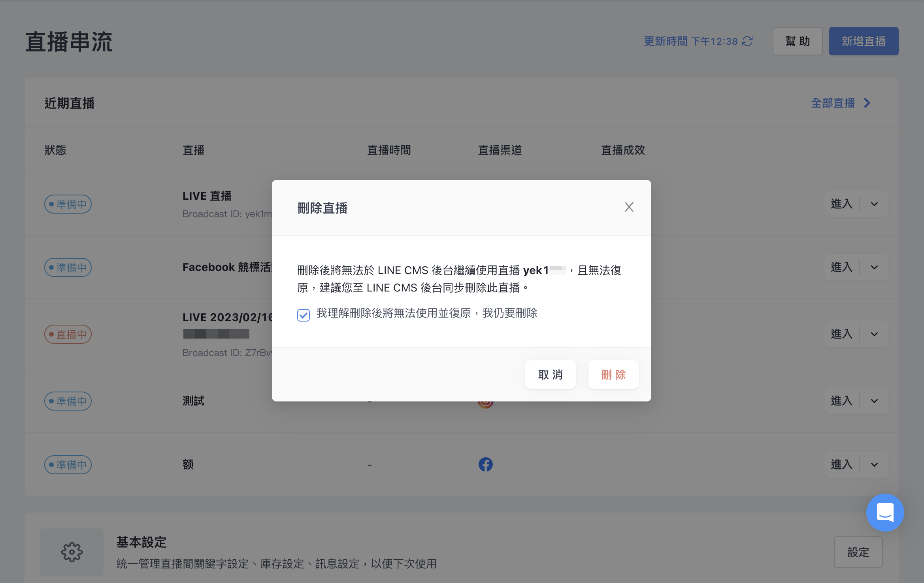Click the Broadcast ID: Z7rBv text
924x583 pixels.
point(227,353)
